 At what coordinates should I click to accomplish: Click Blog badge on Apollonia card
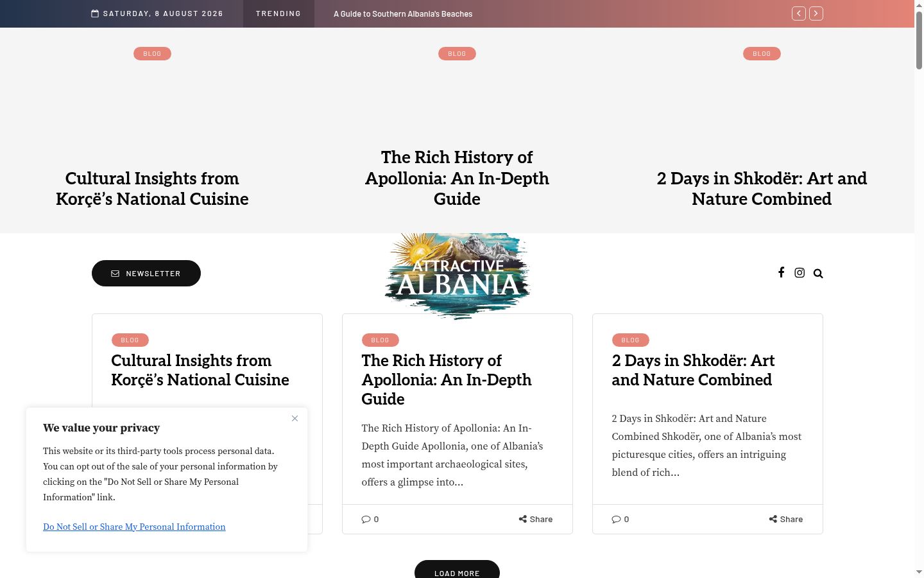(381, 340)
